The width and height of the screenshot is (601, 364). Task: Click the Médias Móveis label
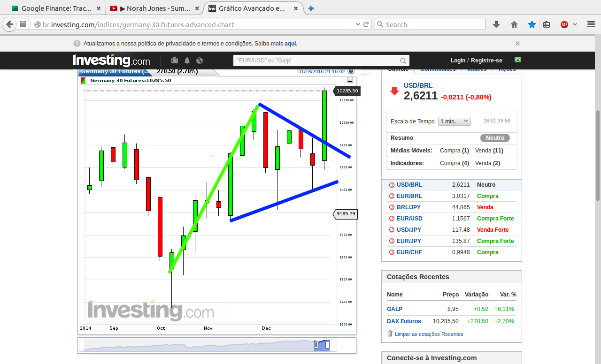coord(411,151)
